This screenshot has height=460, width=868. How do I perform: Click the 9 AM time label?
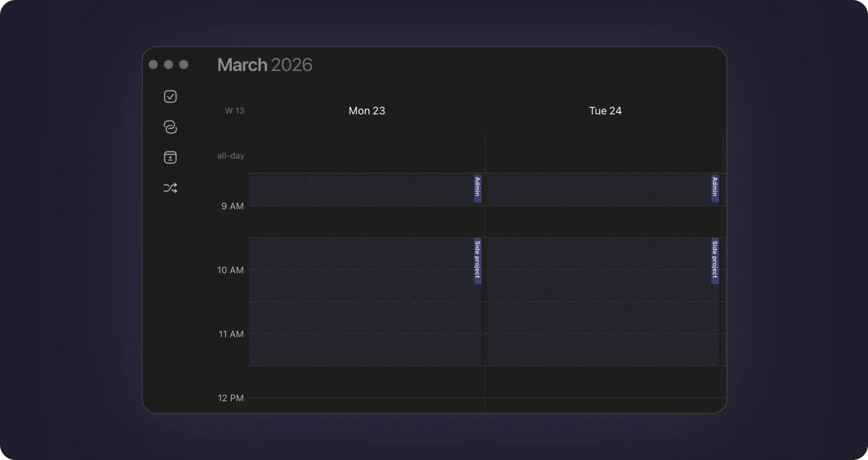[x=233, y=206]
